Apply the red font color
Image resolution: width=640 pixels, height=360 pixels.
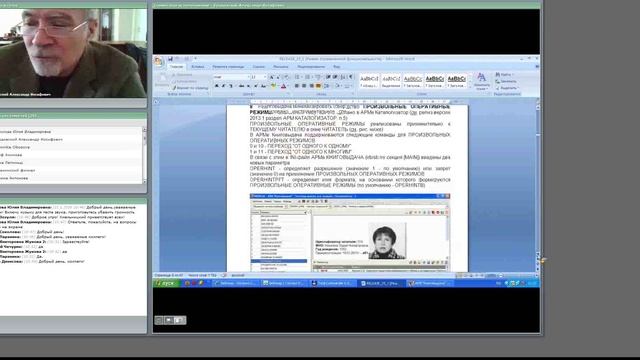[284, 86]
